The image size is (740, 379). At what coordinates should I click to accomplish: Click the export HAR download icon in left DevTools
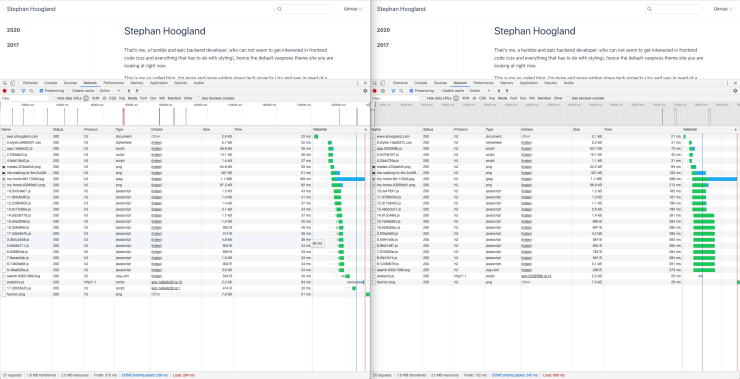tap(137, 91)
